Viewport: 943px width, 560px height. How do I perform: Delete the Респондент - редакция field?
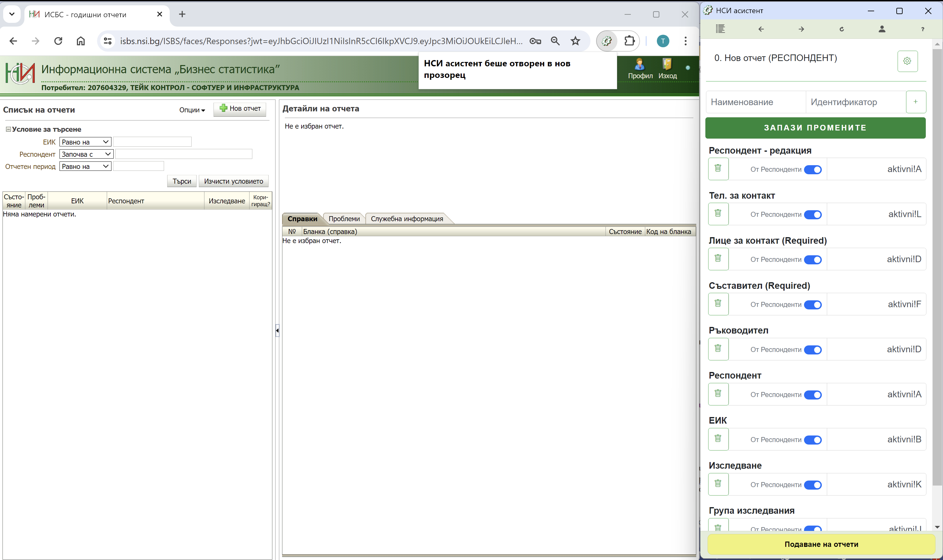pyautogui.click(x=718, y=168)
